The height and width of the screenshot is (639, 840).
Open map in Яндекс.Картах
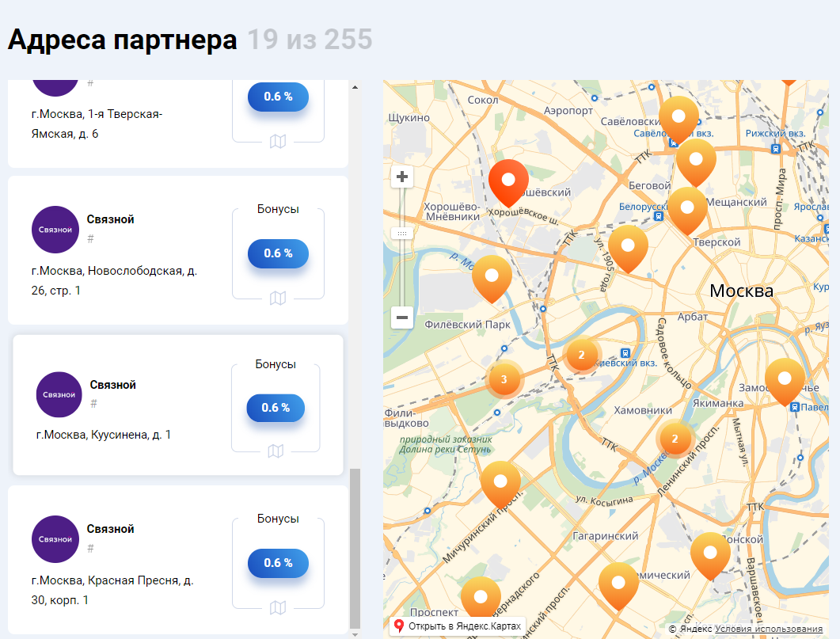[458, 626]
